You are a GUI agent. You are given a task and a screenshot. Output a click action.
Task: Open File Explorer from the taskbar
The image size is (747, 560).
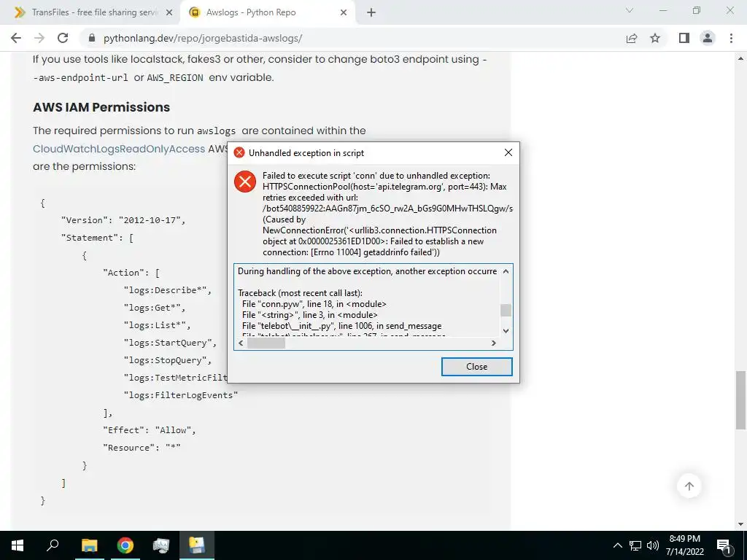click(89, 545)
